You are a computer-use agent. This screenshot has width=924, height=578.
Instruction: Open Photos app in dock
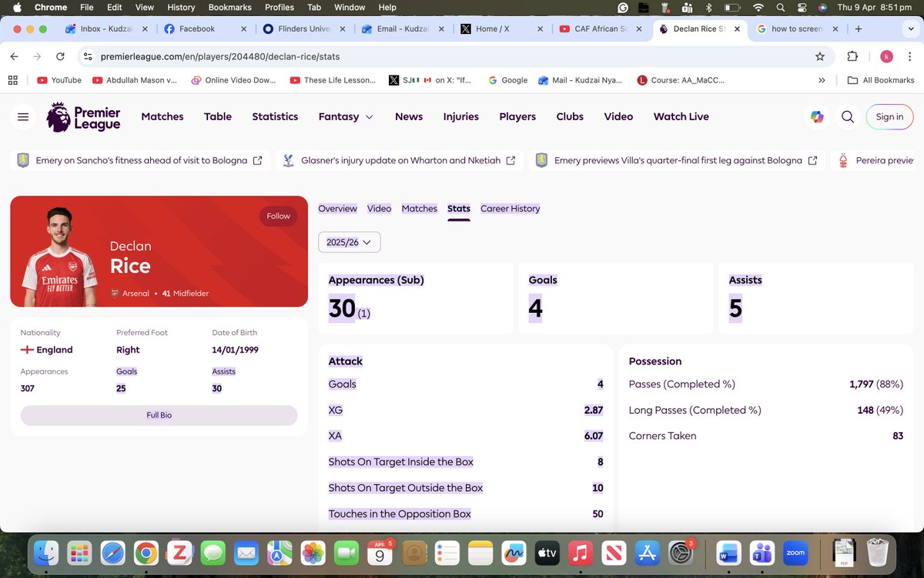click(313, 553)
